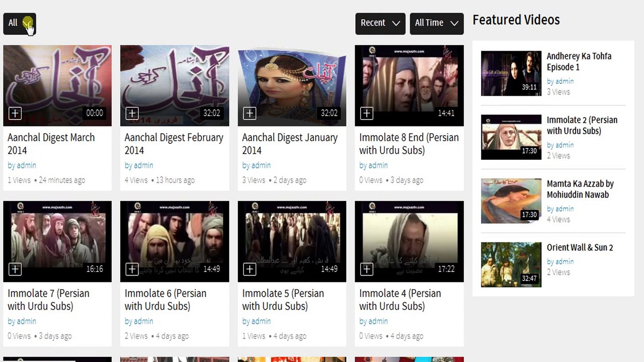Click plus icon on Immolate 7 thumbnail
Screen dimensions: 644x362
click(x=15, y=269)
